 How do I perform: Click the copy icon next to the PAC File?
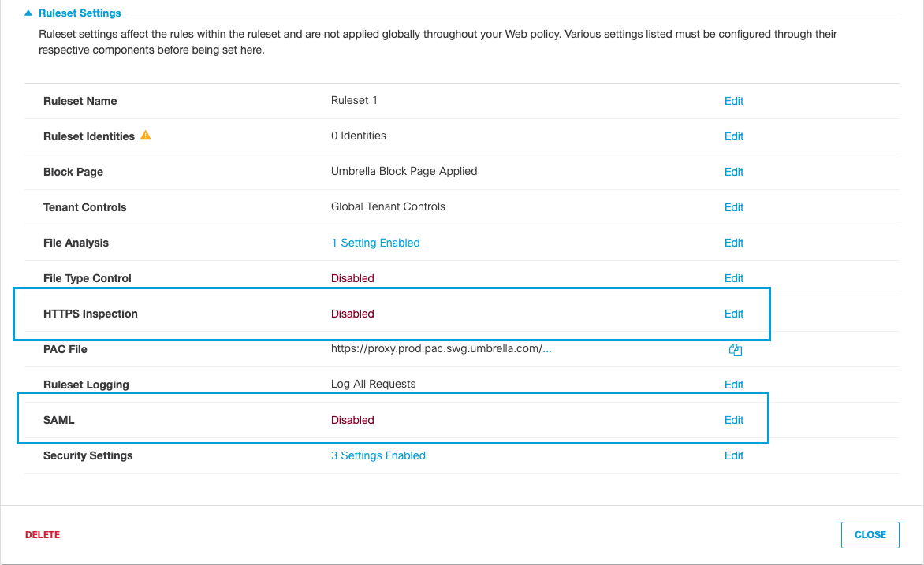[x=735, y=349]
